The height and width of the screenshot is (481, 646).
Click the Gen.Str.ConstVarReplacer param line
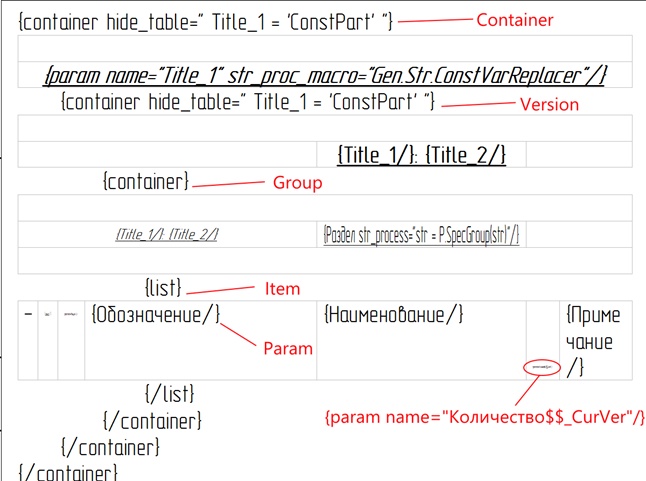click(325, 76)
